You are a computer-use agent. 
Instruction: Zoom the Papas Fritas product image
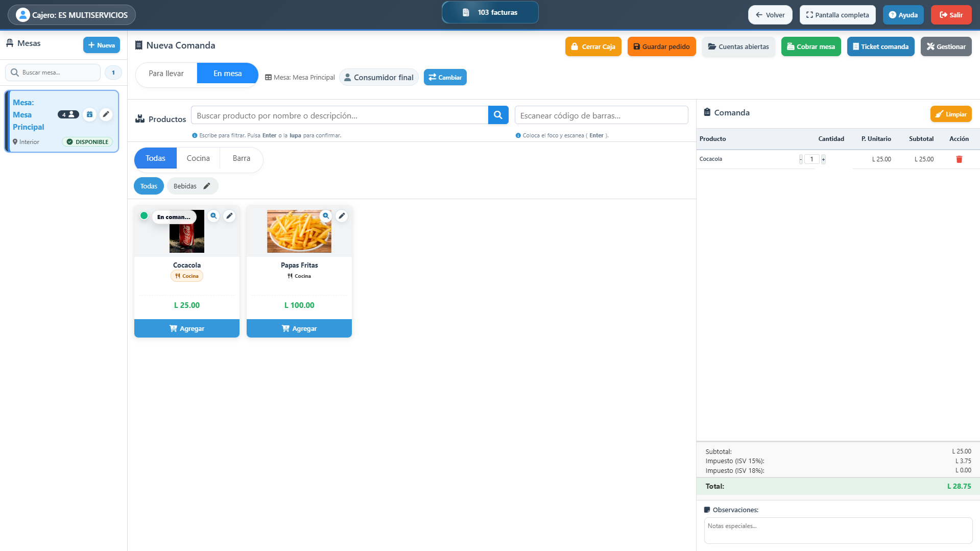[326, 216]
